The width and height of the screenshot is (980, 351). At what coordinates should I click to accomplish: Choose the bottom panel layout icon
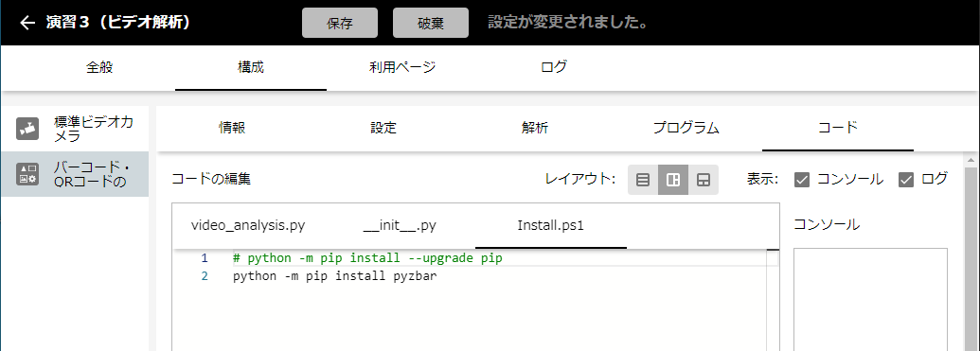[704, 181]
